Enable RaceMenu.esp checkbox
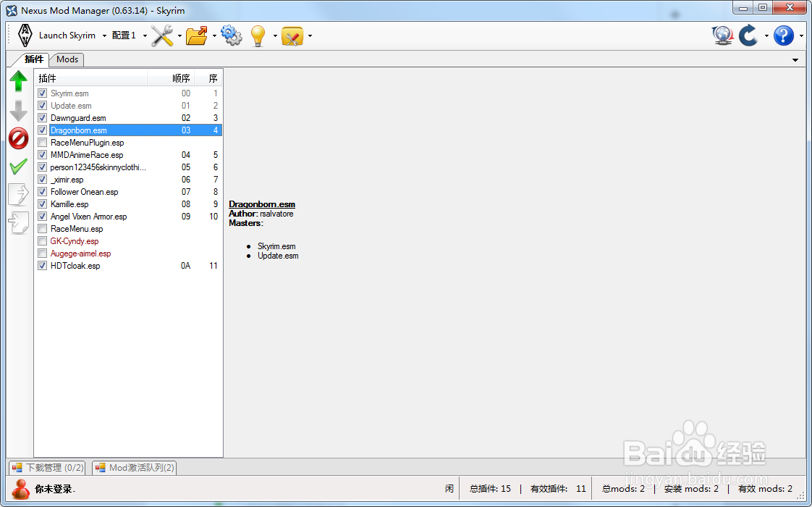812x507 pixels. pos(43,229)
